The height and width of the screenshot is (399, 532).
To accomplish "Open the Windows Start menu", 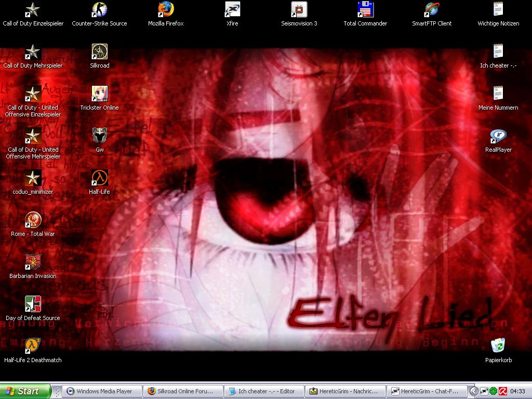I will pyautogui.click(x=25, y=391).
